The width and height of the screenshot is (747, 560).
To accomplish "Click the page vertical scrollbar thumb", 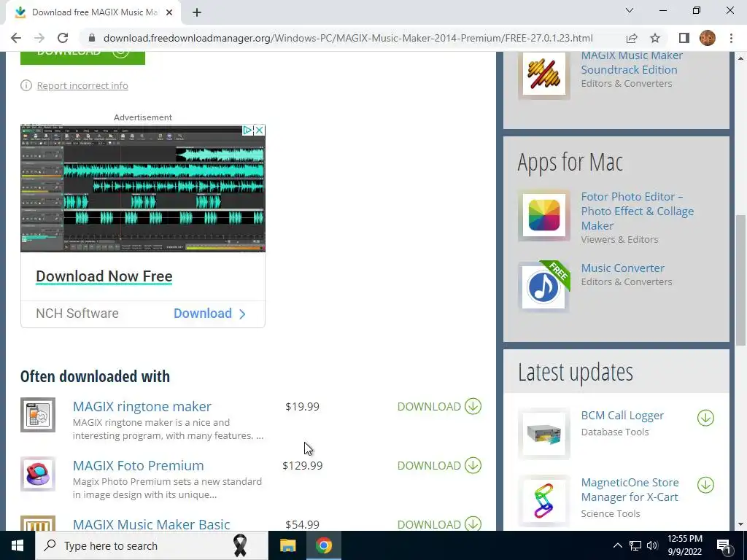I will [x=741, y=280].
